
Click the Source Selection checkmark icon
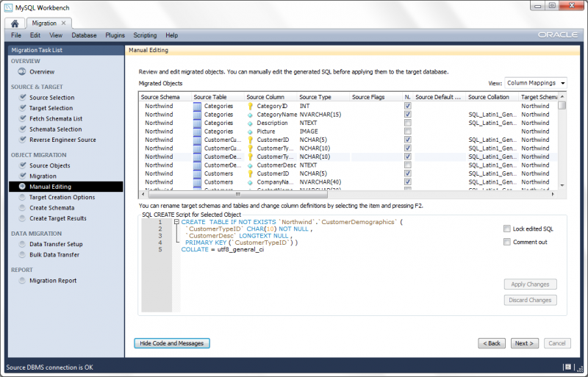(x=23, y=98)
